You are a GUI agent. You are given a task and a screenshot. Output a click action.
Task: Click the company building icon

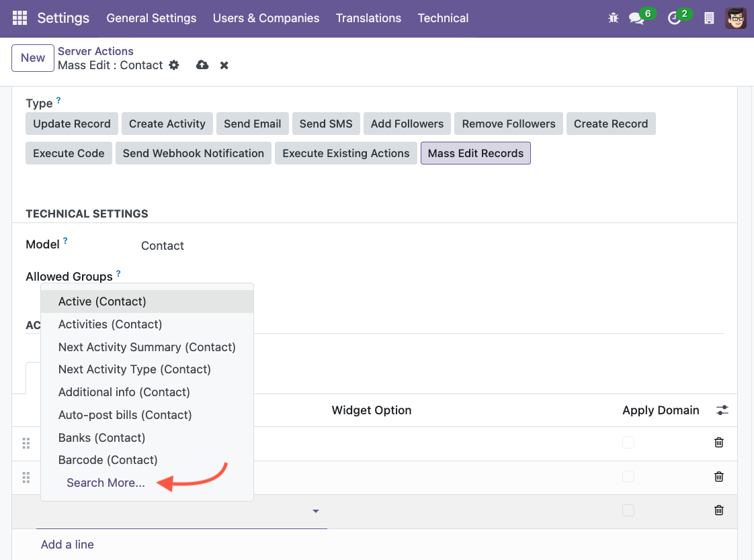(709, 18)
